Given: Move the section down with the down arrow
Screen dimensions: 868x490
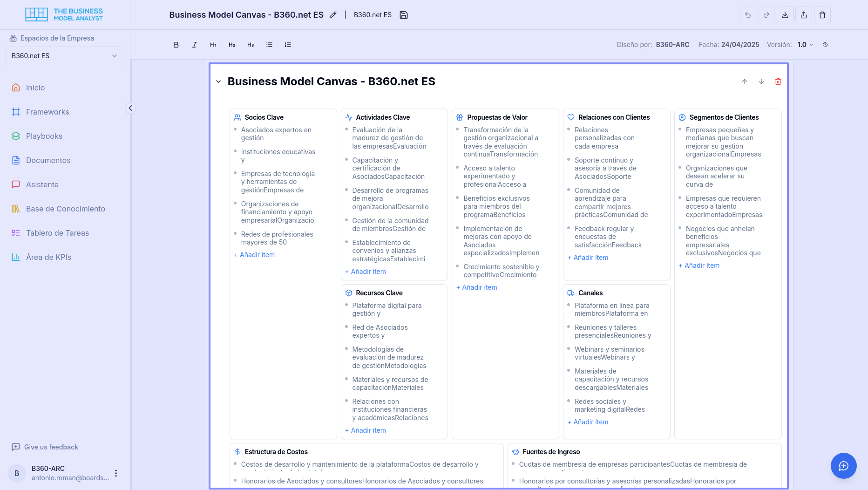Looking at the screenshot, I should pyautogui.click(x=761, y=82).
